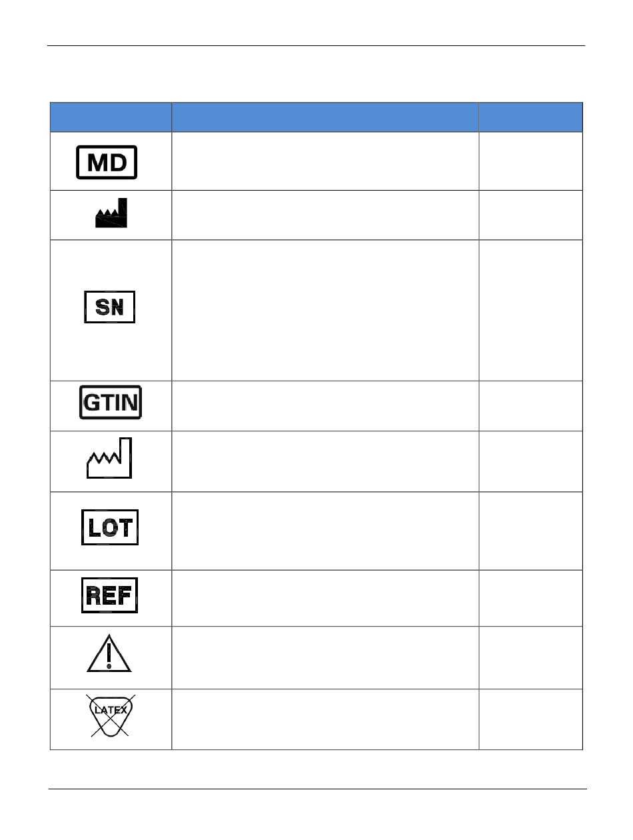Click the rightmost blue header cell
The height and width of the screenshot is (840, 633).
(x=531, y=117)
